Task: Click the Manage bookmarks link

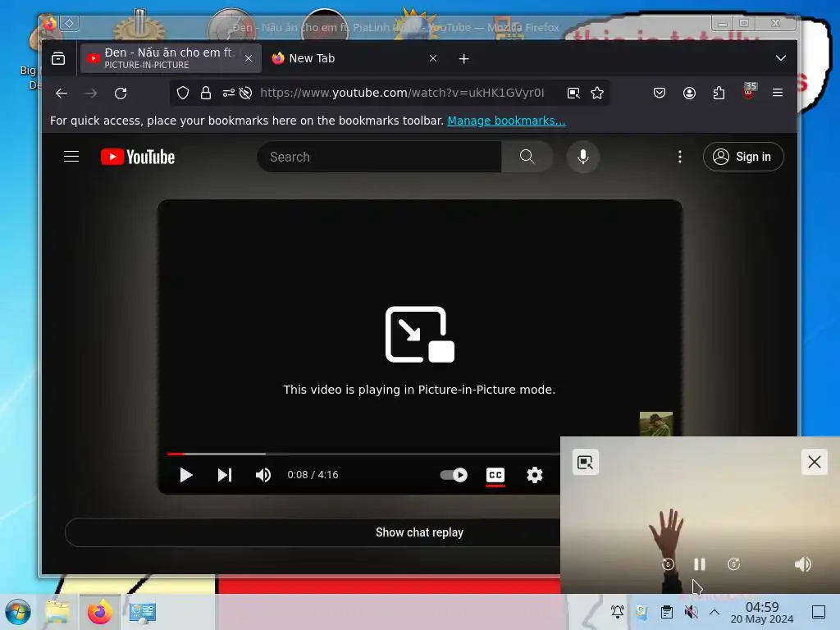Action: coord(506,121)
